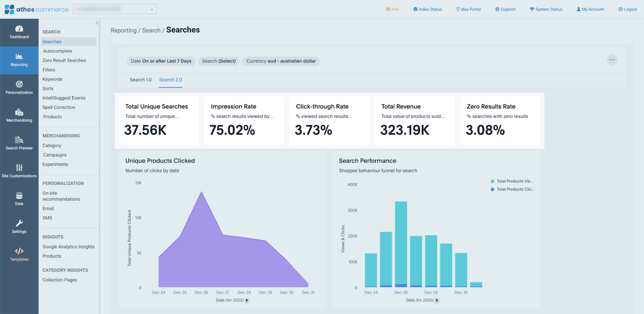Open Merchandising bag icon in sidebar
Viewport: 644px width, 314px height.
[19, 112]
